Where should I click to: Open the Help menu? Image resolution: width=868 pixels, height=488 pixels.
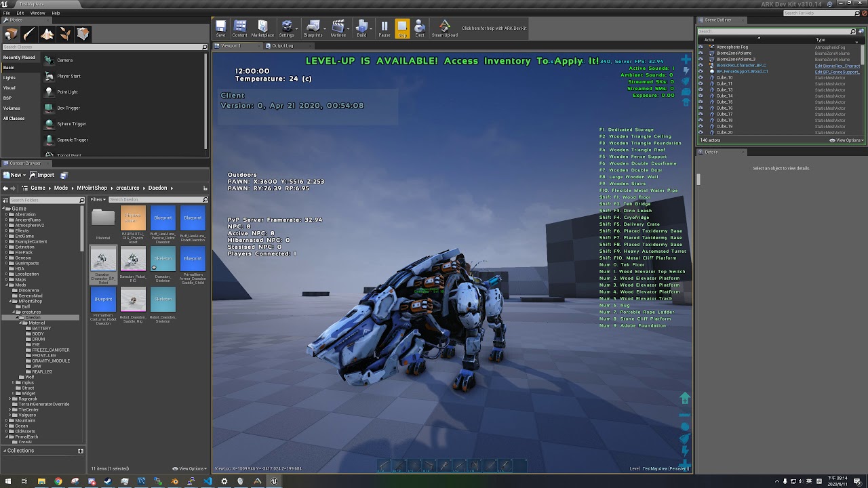point(56,13)
